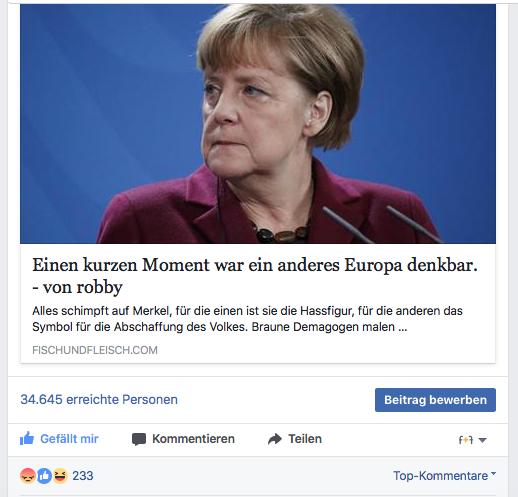Click the FISCHUNDFLEISCH.COM source link

(95, 350)
